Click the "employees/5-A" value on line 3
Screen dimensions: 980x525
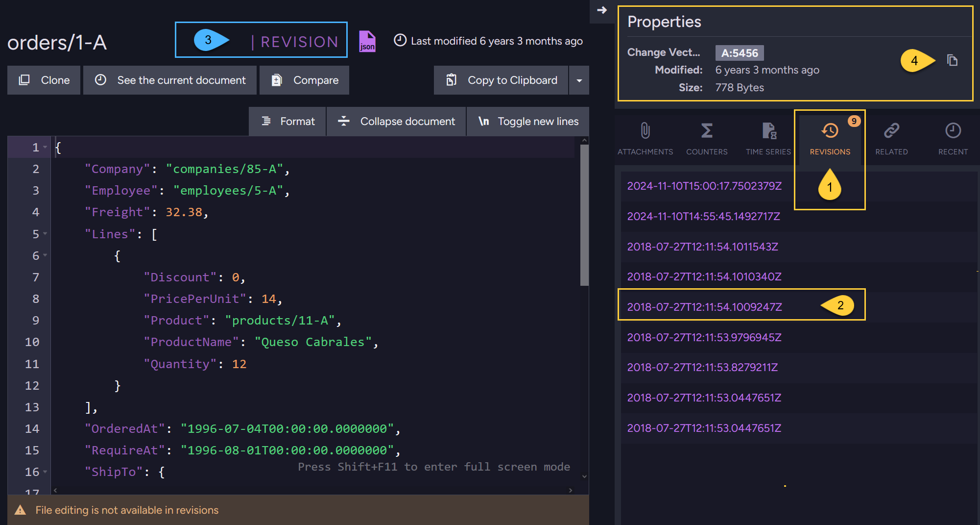pyautogui.click(x=228, y=191)
